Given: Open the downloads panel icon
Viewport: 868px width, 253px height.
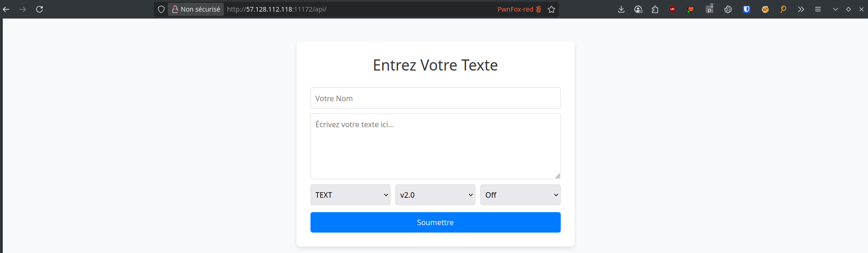Looking at the screenshot, I should pos(621,9).
